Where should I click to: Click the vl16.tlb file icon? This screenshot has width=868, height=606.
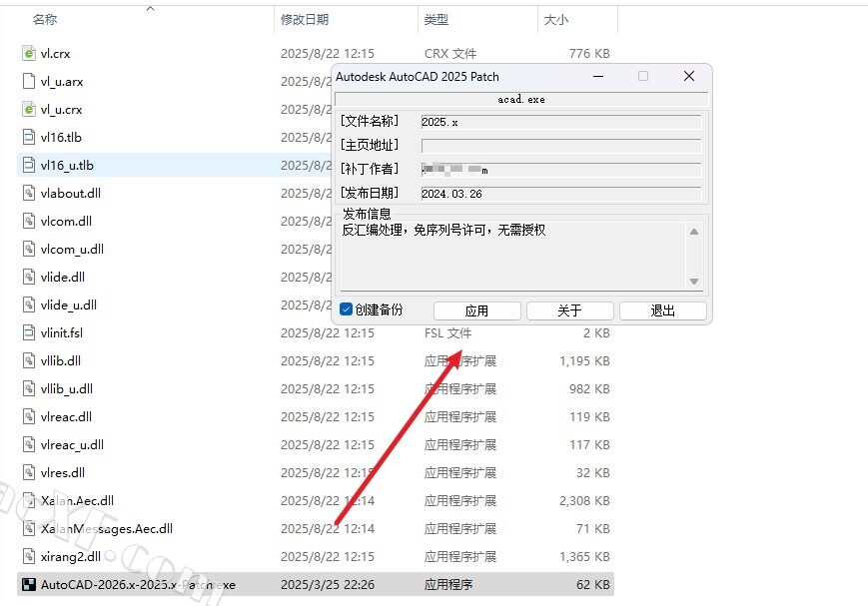(29, 137)
